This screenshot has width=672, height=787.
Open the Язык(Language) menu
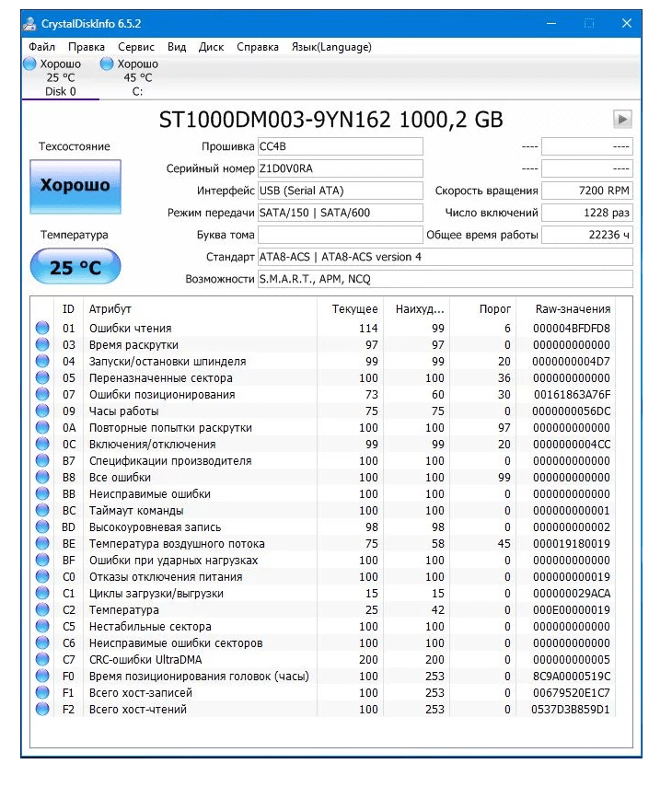[331, 47]
